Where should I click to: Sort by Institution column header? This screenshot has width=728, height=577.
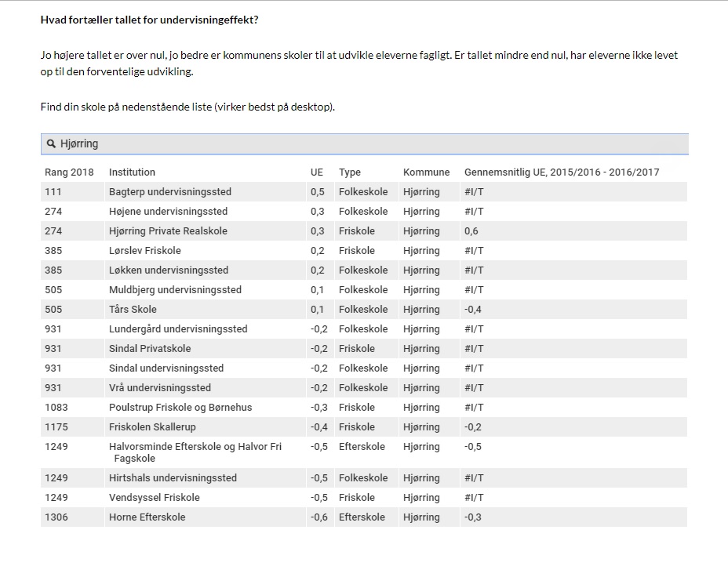(132, 172)
